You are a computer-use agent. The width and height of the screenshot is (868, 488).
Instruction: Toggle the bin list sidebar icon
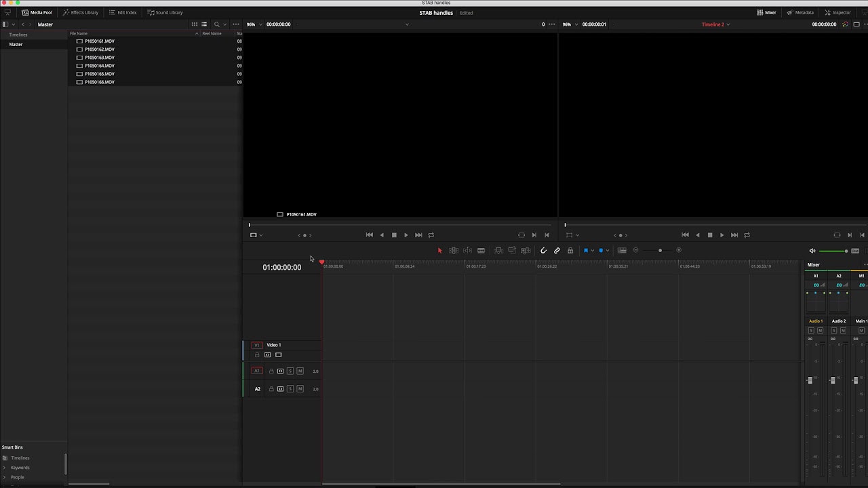point(5,24)
